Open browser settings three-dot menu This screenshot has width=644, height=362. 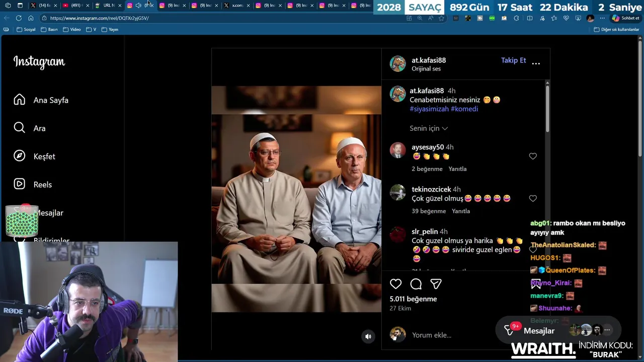pos(602,18)
